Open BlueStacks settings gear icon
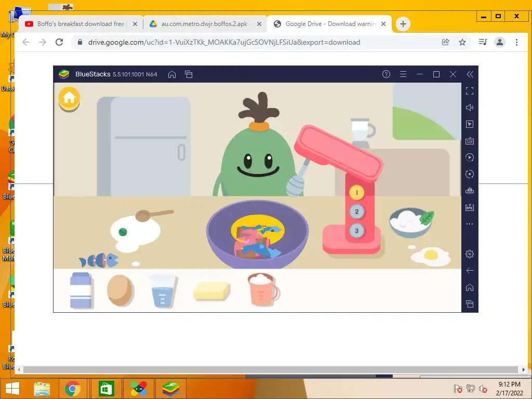532x399 pixels. [470, 254]
